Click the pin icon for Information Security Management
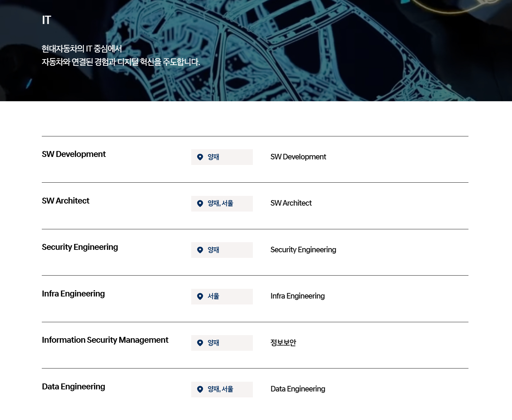 coord(200,343)
